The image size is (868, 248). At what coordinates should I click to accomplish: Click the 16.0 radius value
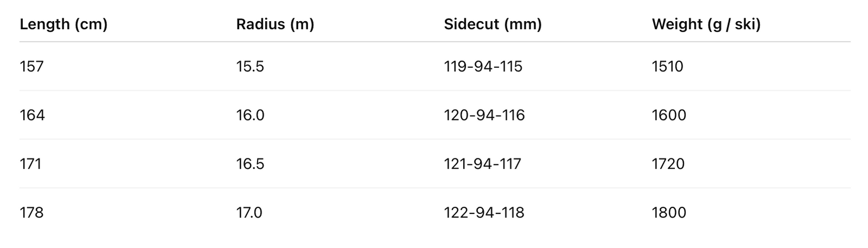250,115
